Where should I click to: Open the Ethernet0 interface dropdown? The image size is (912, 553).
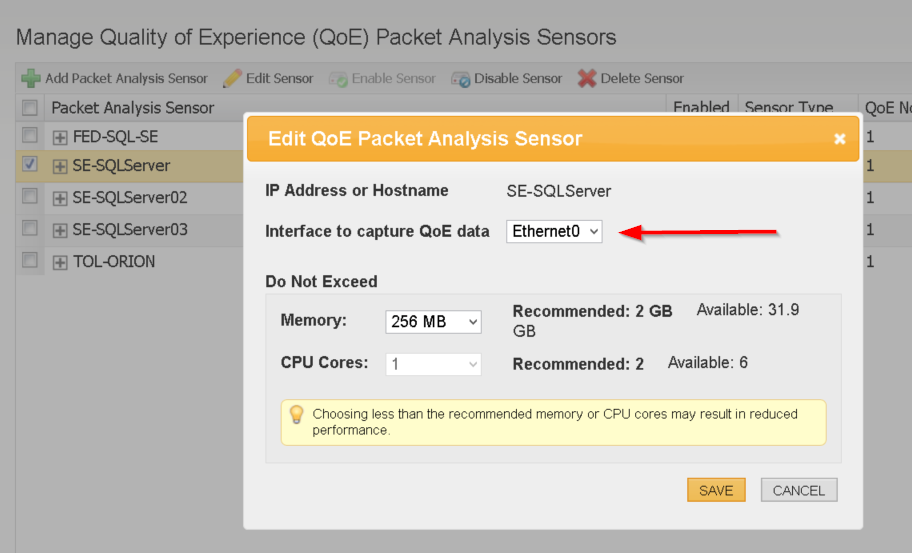pos(554,231)
